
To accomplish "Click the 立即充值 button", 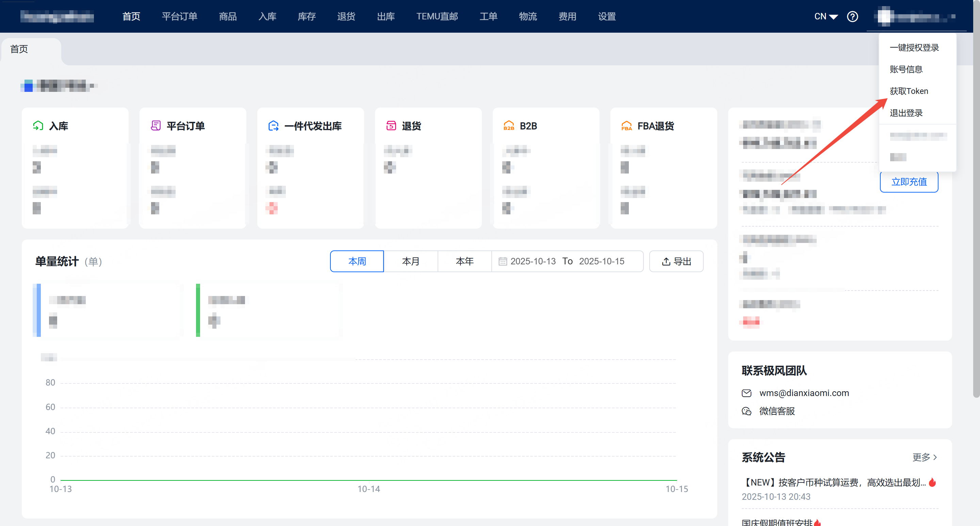I will coord(909,182).
